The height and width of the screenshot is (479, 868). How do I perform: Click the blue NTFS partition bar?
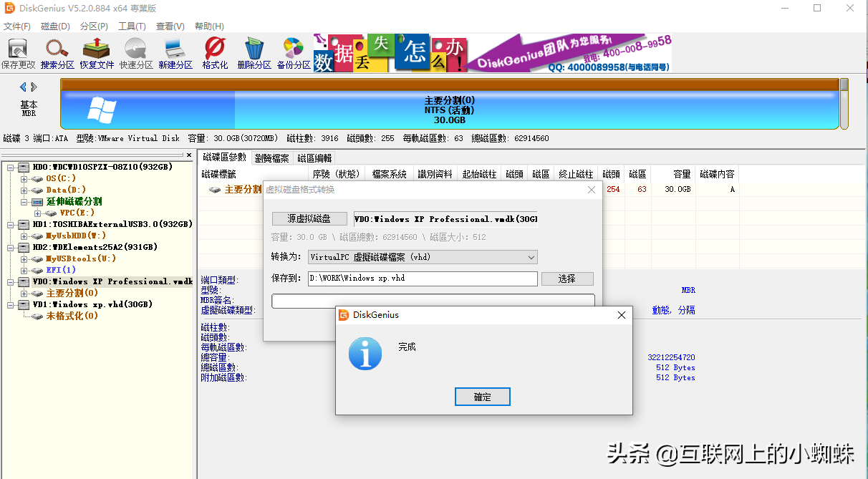450,110
